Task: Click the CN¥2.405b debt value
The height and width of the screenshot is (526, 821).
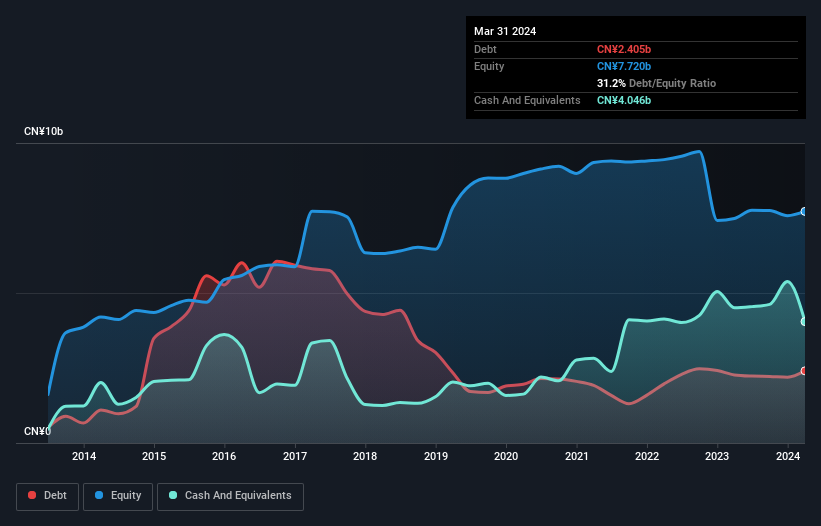Action: tap(624, 49)
